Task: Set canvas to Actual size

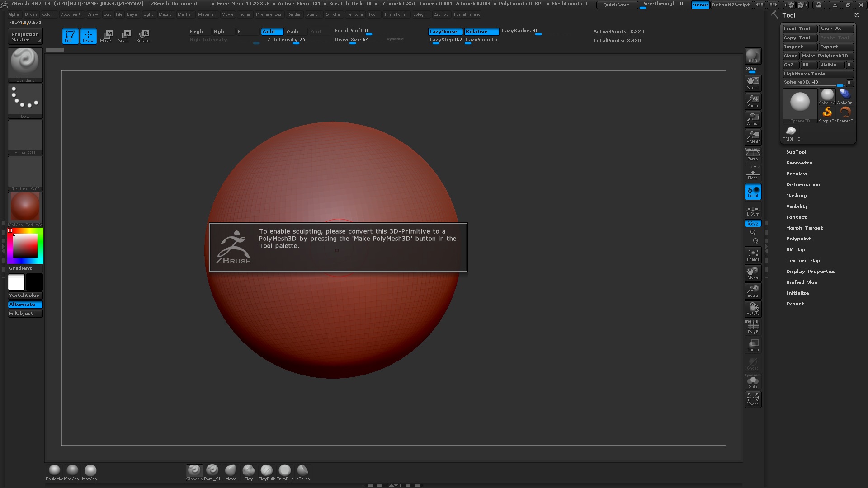Action: click(753, 119)
